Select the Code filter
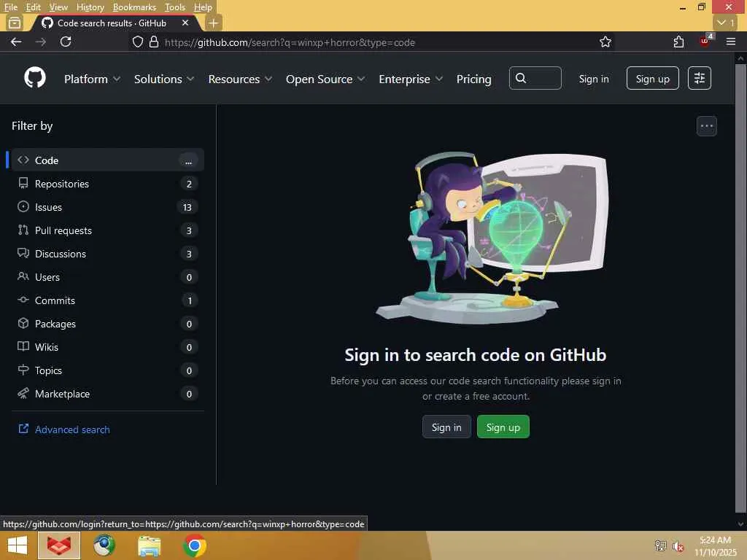The height and width of the screenshot is (560, 747). click(x=108, y=160)
